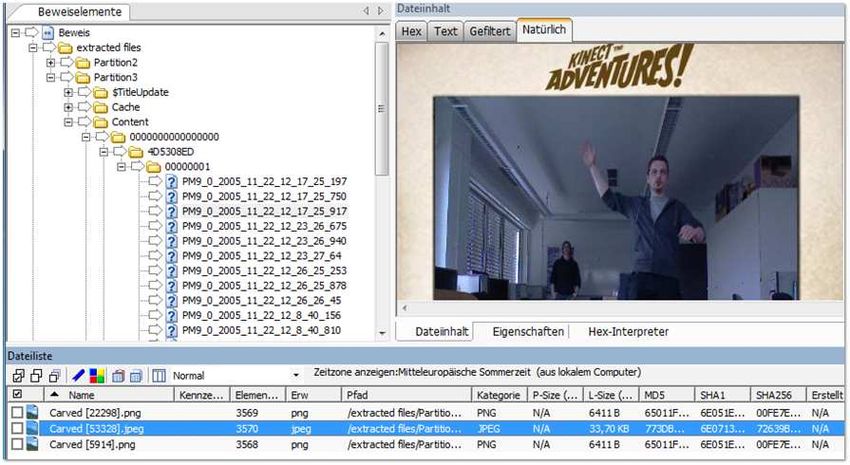This screenshot has height=465, width=850.
Task: Collapse the Content node
Action: 68,122
